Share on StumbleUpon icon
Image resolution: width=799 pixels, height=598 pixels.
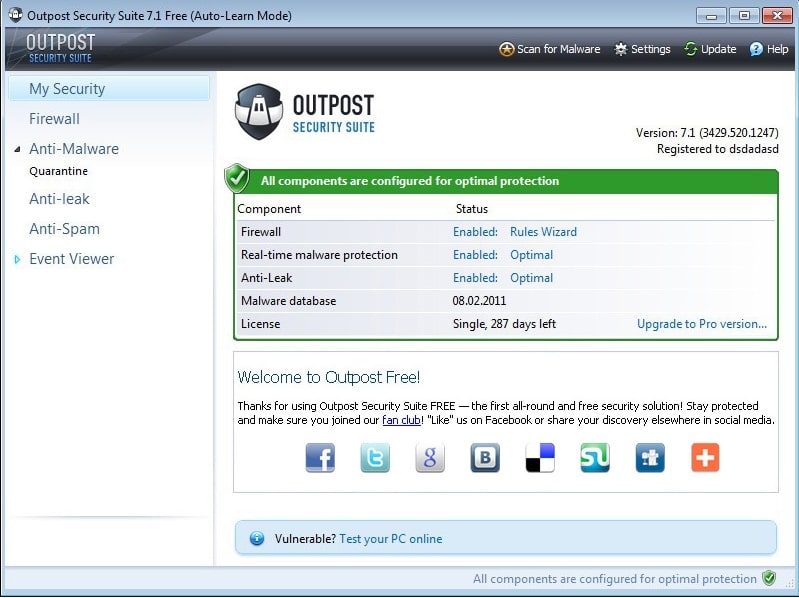(x=595, y=457)
